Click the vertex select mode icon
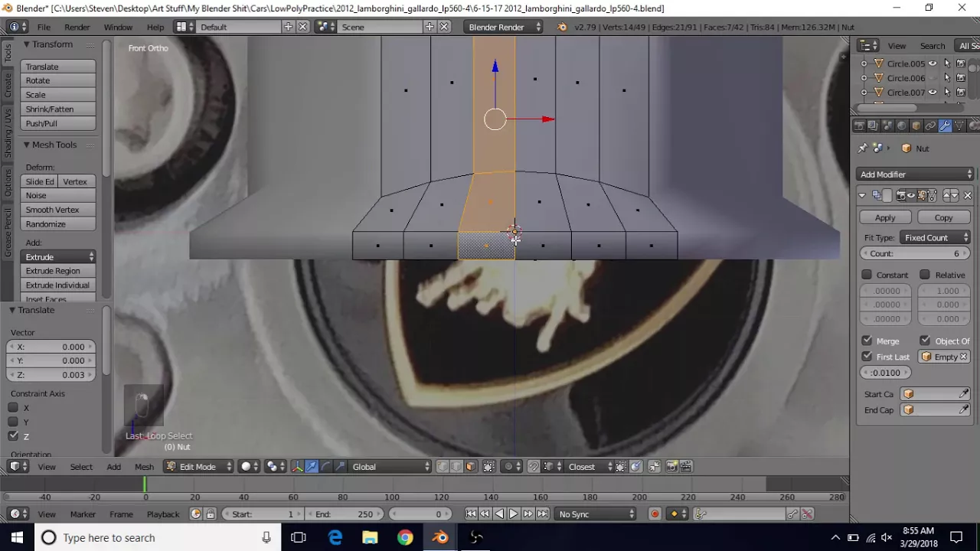The image size is (980, 551). tap(443, 467)
